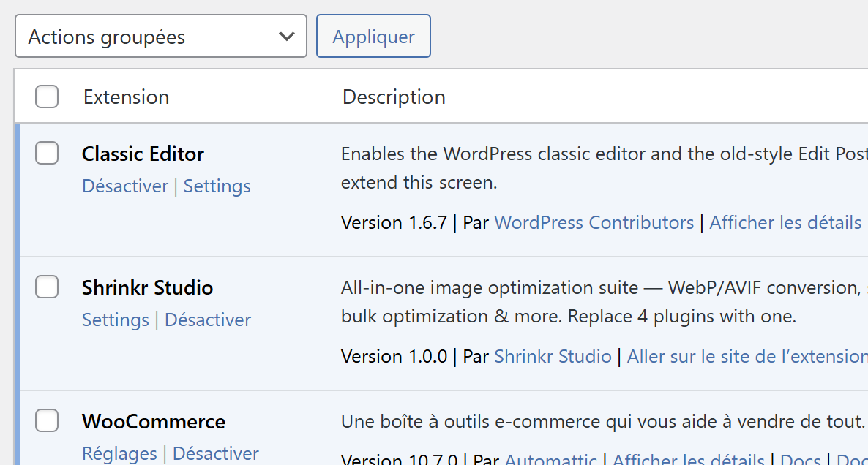The height and width of the screenshot is (465, 868).
Task: Click the Version 1.6.7 text
Action: tap(394, 222)
